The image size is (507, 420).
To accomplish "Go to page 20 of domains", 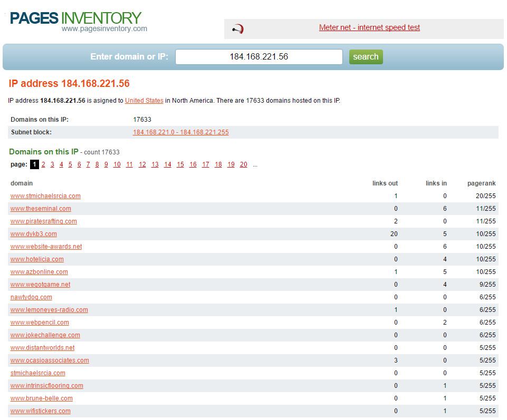I will [244, 164].
